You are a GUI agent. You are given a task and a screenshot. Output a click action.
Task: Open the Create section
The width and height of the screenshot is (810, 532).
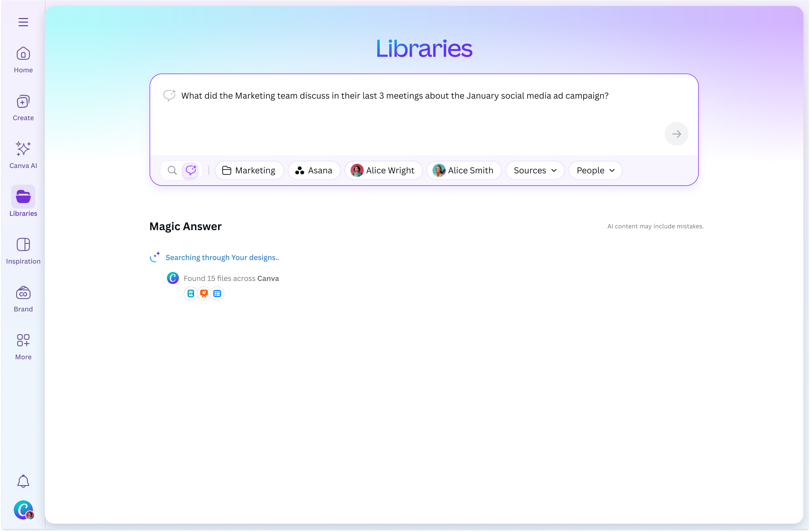click(23, 108)
